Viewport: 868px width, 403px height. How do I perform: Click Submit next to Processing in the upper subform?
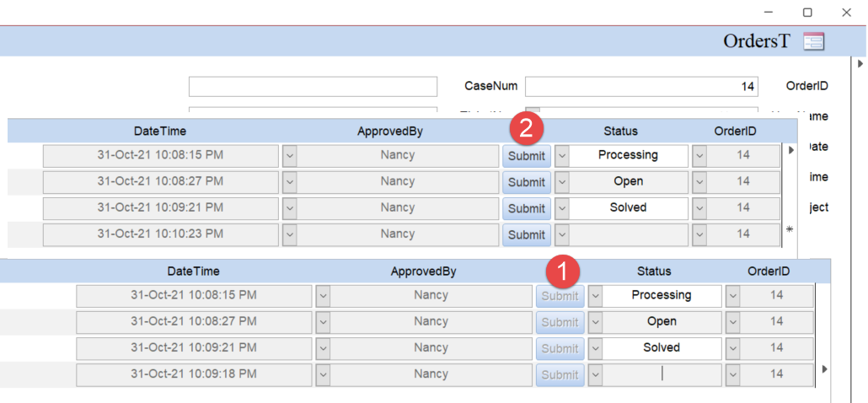tap(527, 156)
